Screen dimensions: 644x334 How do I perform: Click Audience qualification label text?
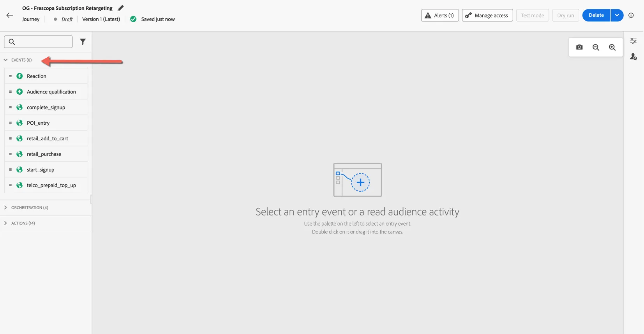[x=51, y=92]
